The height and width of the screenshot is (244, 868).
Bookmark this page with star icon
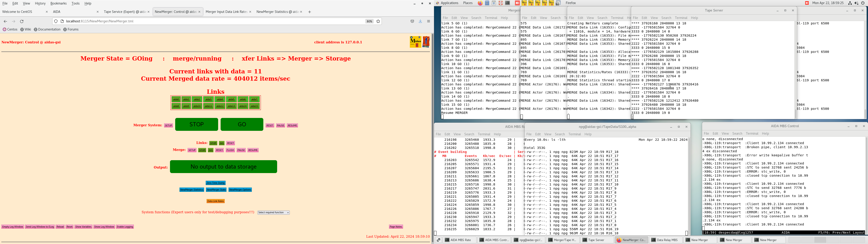(x=378, y=21)
